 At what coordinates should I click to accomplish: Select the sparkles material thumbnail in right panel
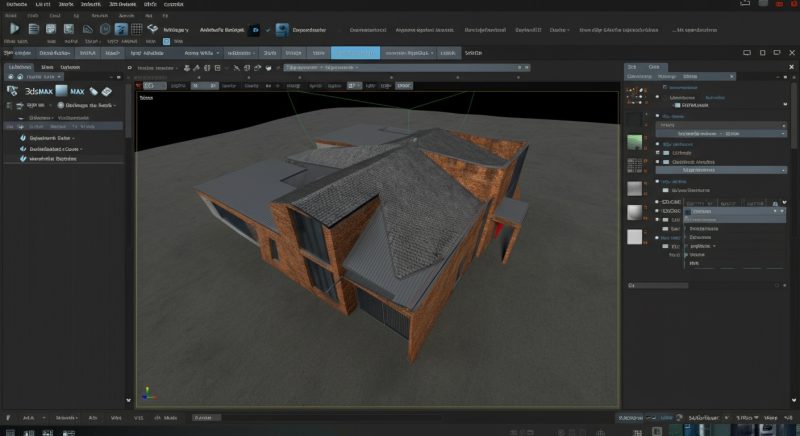pyautogui.click(x=635, y=95)
